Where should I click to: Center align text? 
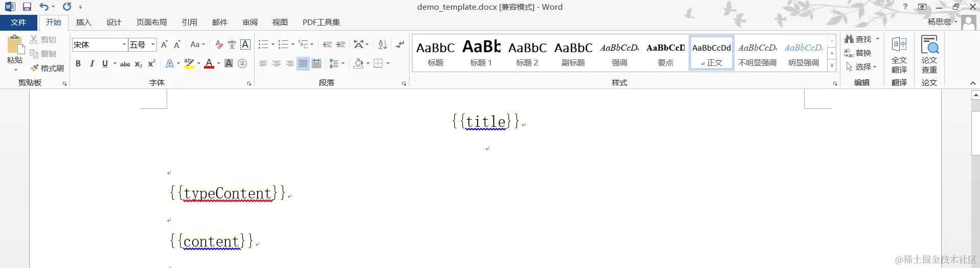tap(276, 63)
